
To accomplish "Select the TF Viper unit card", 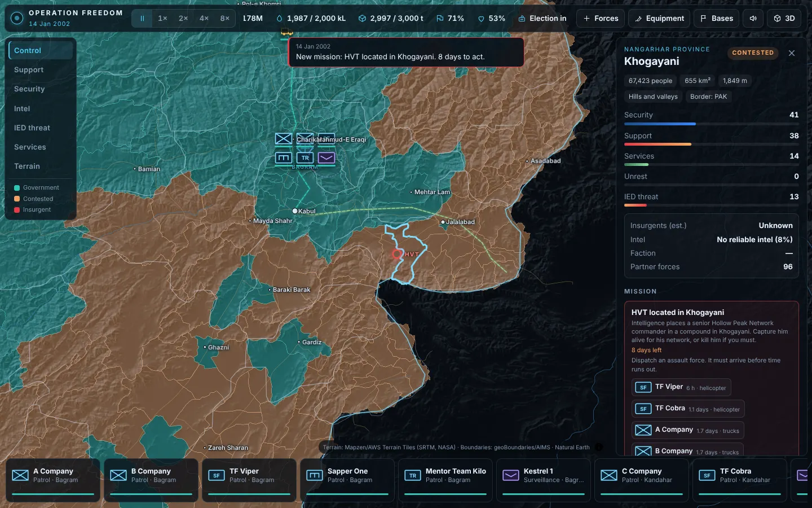I will point(249,480).
